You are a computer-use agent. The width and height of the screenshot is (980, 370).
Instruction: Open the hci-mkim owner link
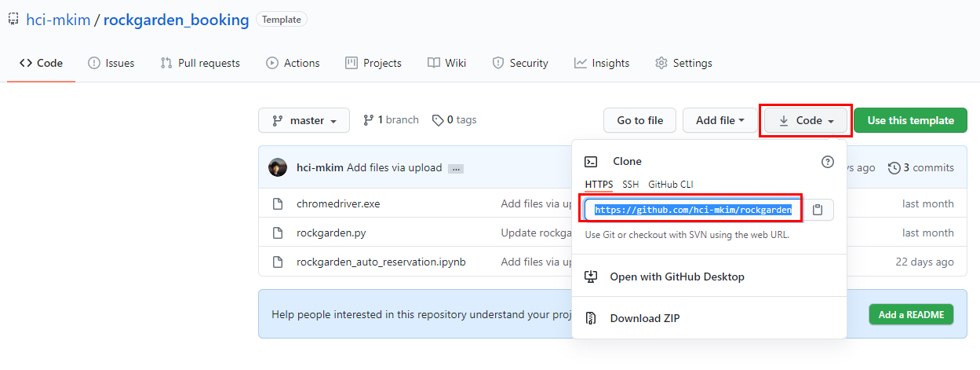click(x=58, y=20)
